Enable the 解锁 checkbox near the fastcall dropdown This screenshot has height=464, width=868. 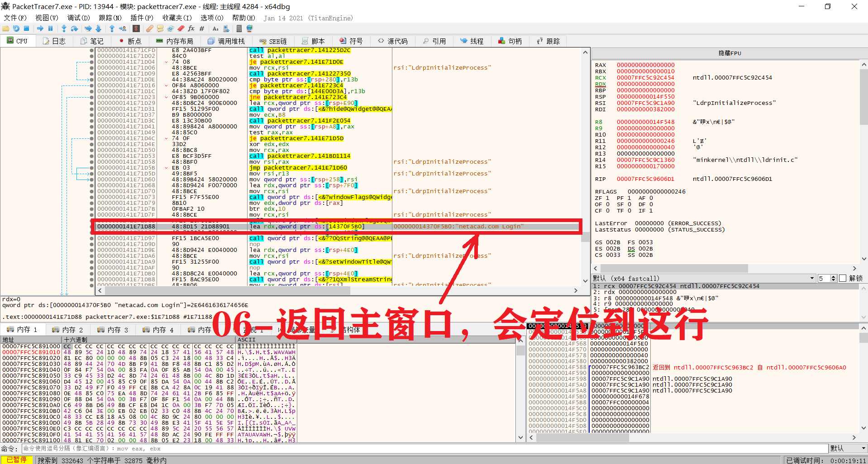[843, 278]
